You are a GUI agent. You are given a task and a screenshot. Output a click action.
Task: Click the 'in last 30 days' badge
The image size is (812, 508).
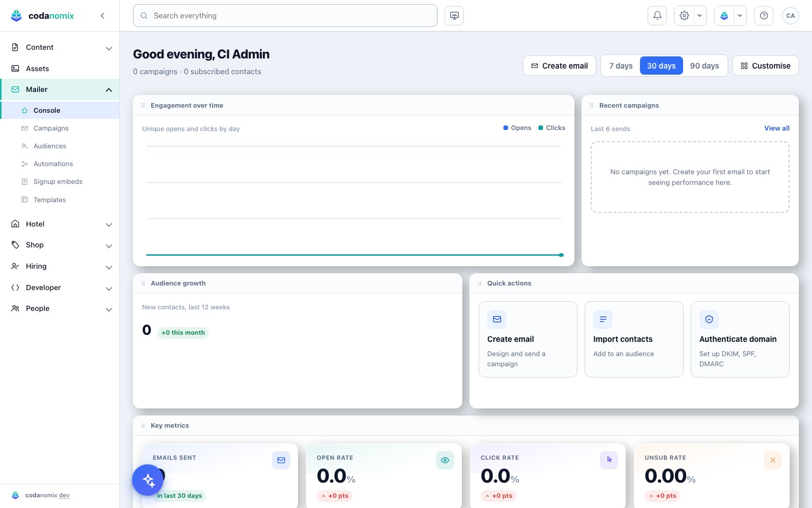pos(179,496)
